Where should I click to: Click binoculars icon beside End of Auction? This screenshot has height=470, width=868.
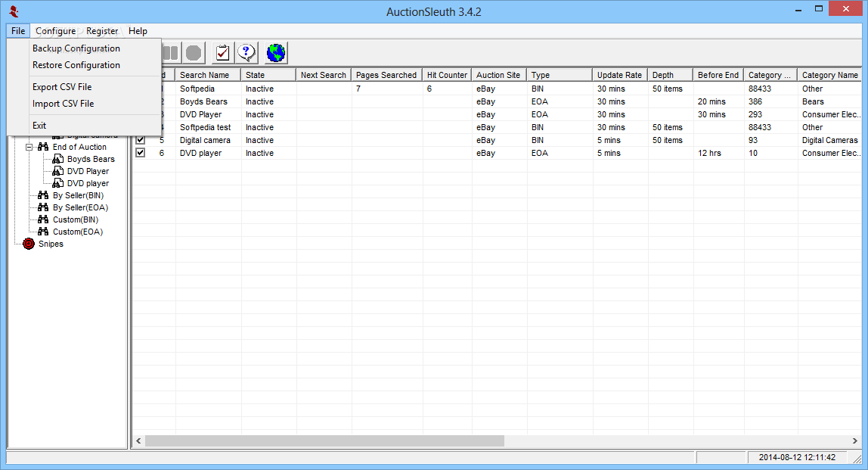[x=43, y=147]
